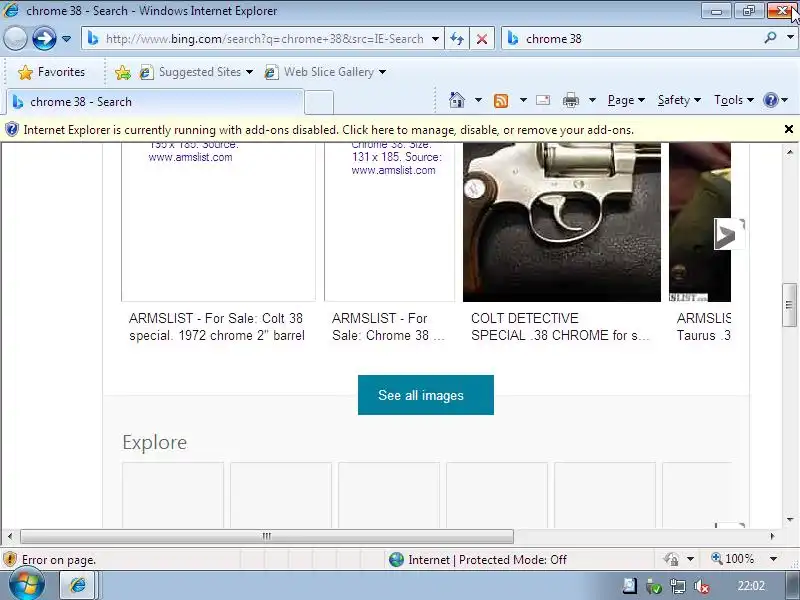Open the Page menu

click(627, 100)
